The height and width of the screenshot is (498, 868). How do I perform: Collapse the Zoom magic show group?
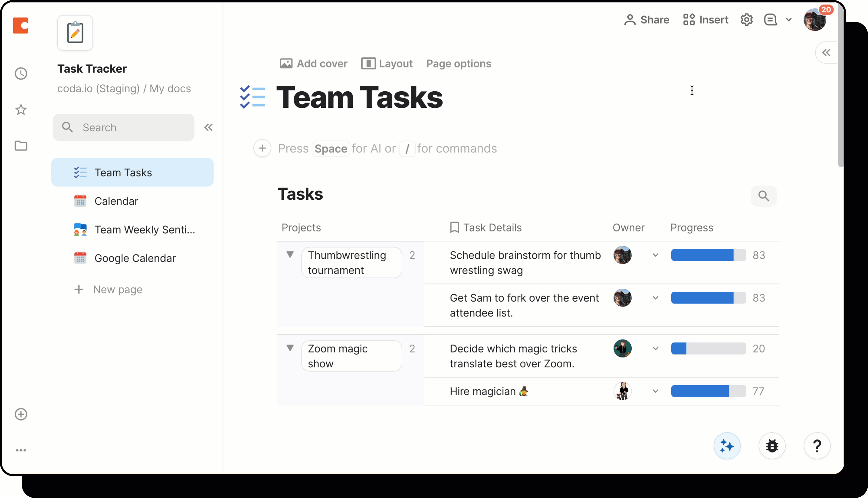290,348
